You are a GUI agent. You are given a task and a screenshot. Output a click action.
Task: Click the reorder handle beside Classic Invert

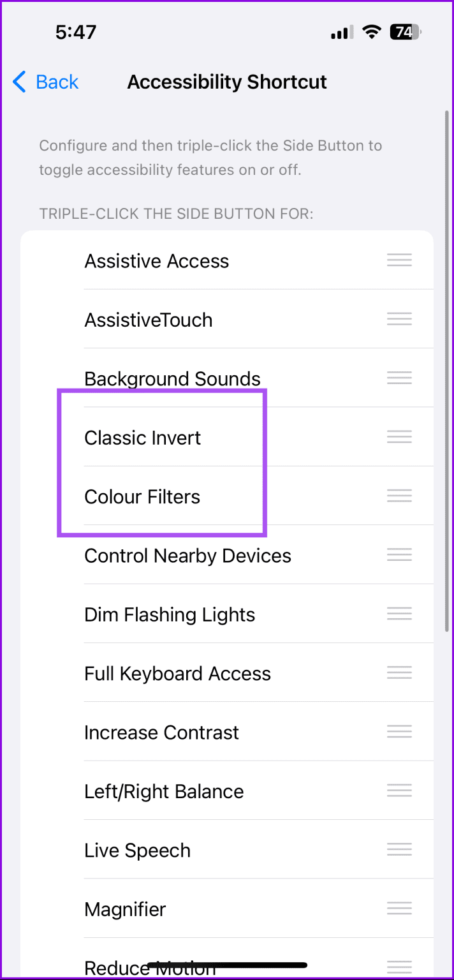[x=399, y=436]
